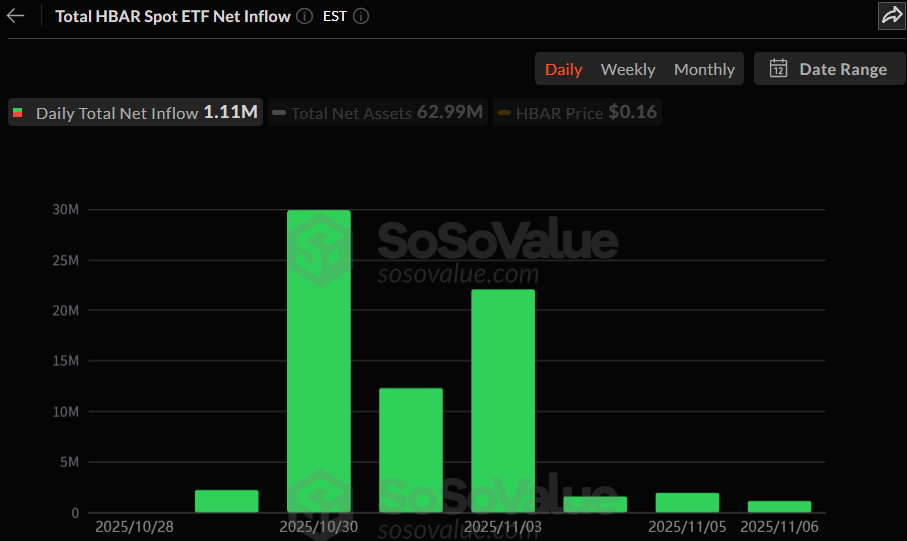This screenshot has height=541, width=907.
Task: Toggle Daily Total Net Inflow series
Action: click(134, 113)
